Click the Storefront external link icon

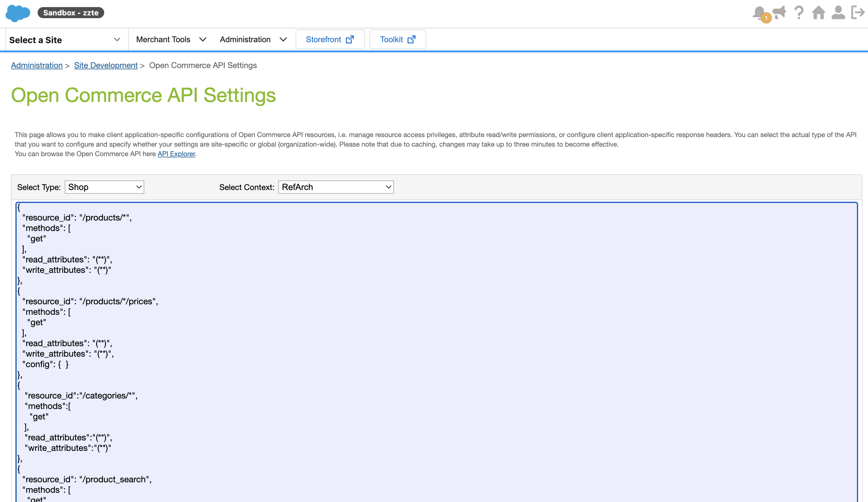(350, 39)
